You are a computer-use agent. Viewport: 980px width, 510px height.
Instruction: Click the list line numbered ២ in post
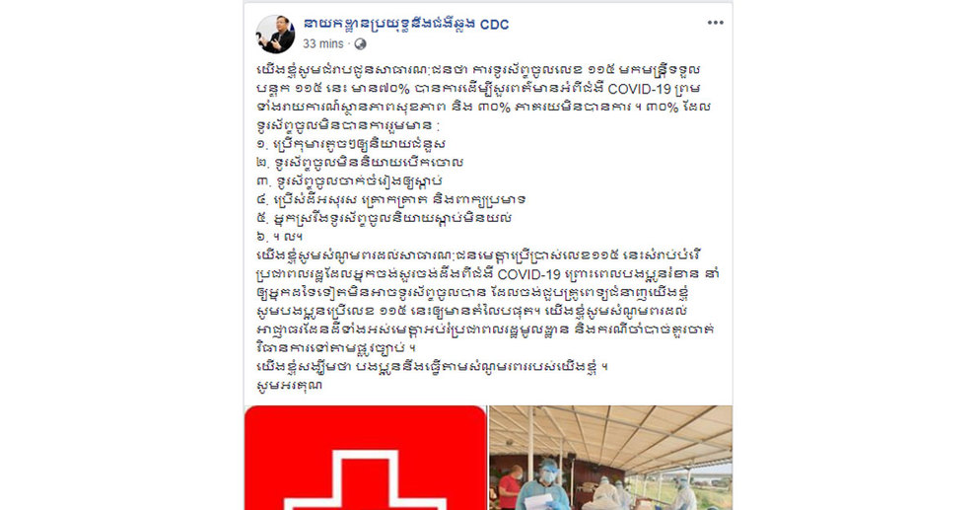tap(360, 163)
